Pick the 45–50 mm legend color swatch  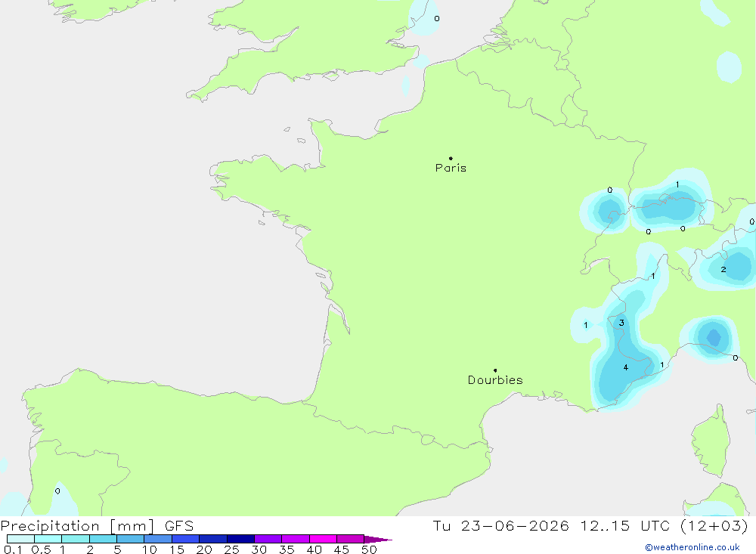[x=350, y=539]
